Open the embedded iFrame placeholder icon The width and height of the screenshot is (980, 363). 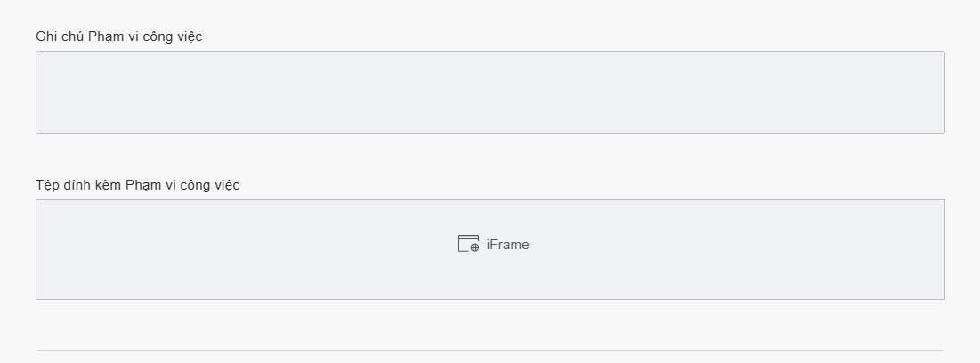[x=468, y=244]
